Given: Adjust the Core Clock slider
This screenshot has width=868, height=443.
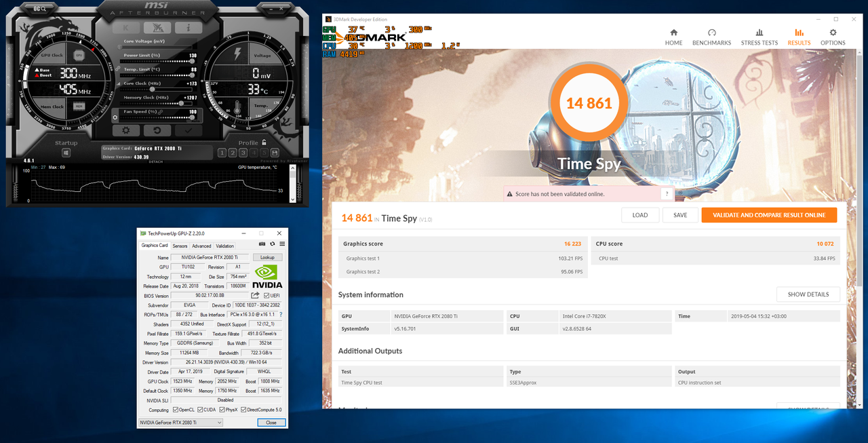Looking at the screenshot, I should pyautogui.click(x=156, y=89).
